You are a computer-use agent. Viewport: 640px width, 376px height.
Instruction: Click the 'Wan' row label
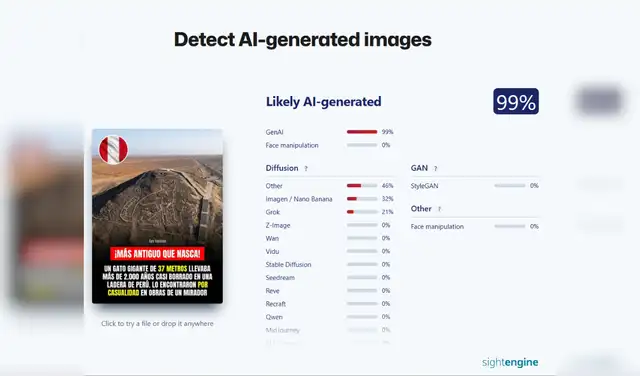pyautogui.click(x=272, y=238)
